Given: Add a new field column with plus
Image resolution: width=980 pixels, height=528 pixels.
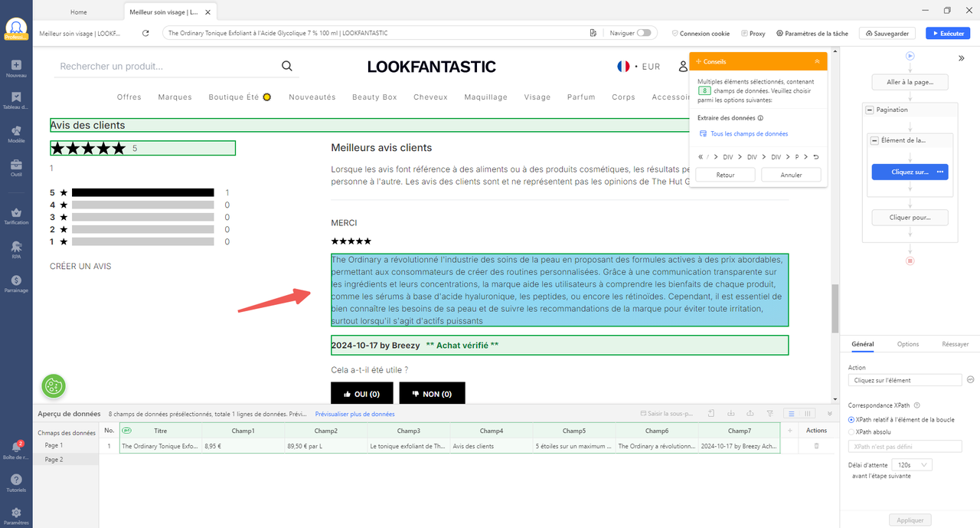Looking at the screenshot, I should [789, 431].
